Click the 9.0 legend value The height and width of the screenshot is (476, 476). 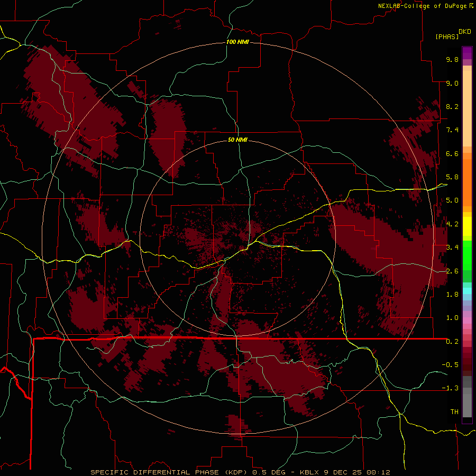tap(452, 83)
